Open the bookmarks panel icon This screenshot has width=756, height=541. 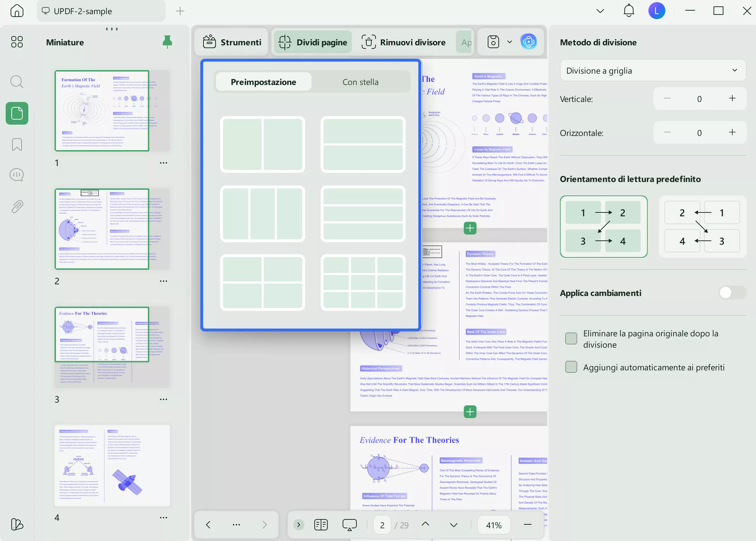tap(17, 144)
